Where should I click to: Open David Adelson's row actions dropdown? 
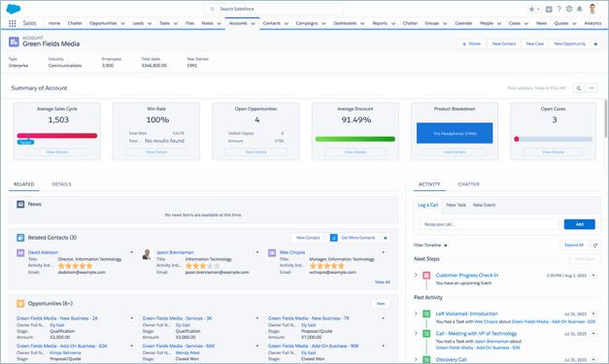tap(132, 252)
